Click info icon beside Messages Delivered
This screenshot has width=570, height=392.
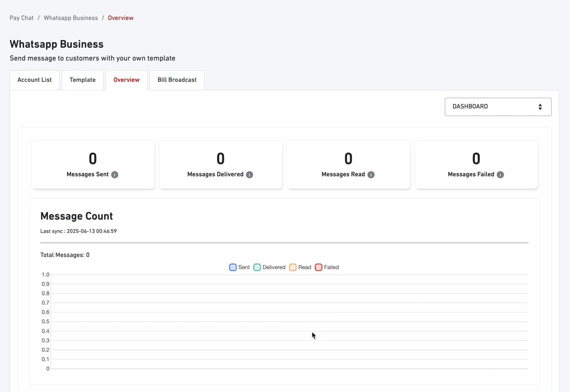coord(249,175)
